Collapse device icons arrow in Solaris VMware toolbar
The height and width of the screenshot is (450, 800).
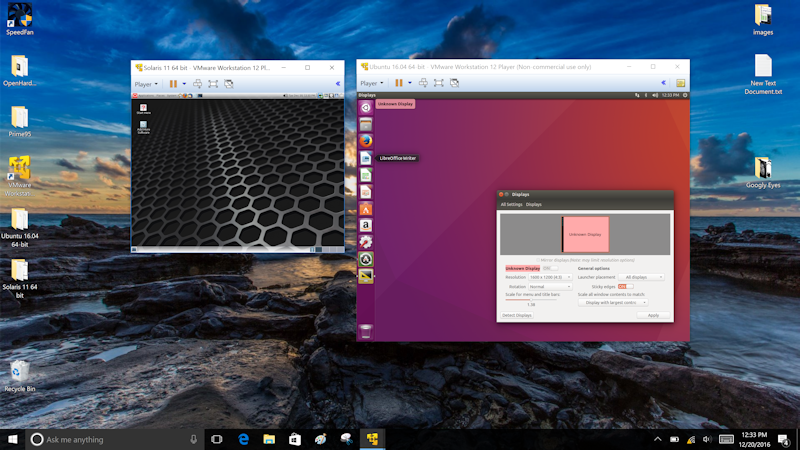pyautogui.click(x=338, y=84)
